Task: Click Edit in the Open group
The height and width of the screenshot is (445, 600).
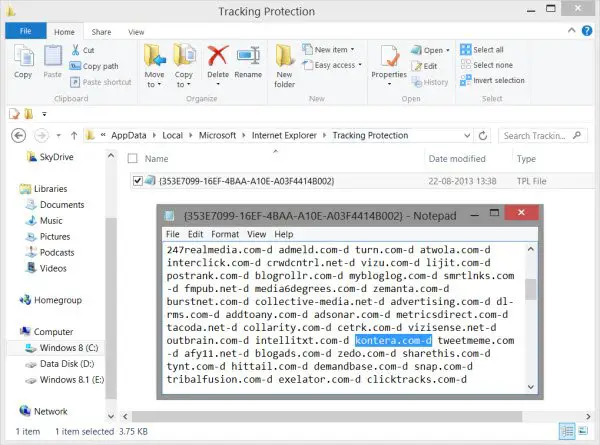Action: click(424, 66)
